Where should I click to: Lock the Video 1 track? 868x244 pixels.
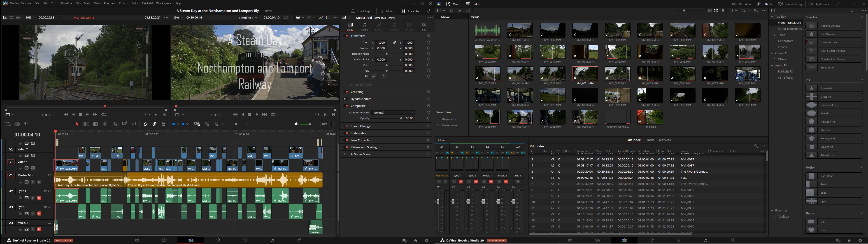point(20,168)
